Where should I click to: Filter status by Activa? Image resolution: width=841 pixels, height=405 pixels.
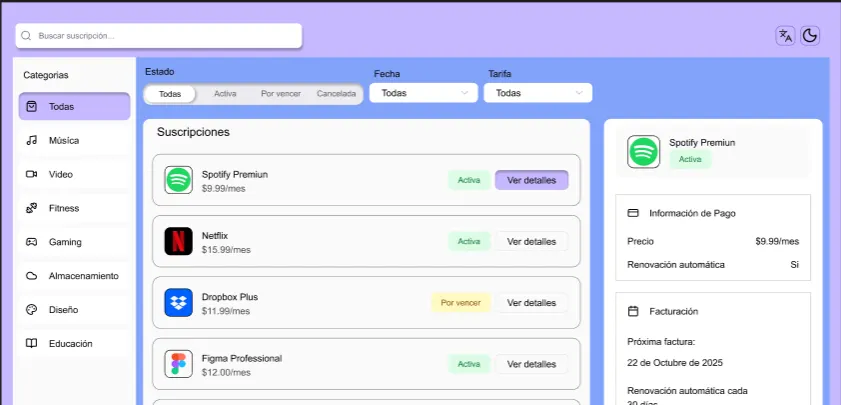click(225, 94)
